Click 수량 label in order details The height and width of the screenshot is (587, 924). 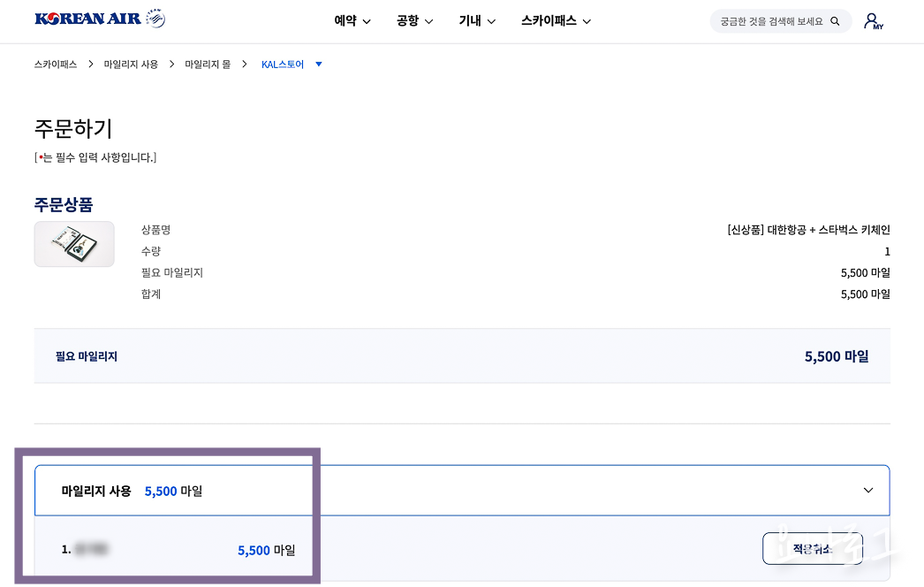pyautogui.click(x=151, y=251)
